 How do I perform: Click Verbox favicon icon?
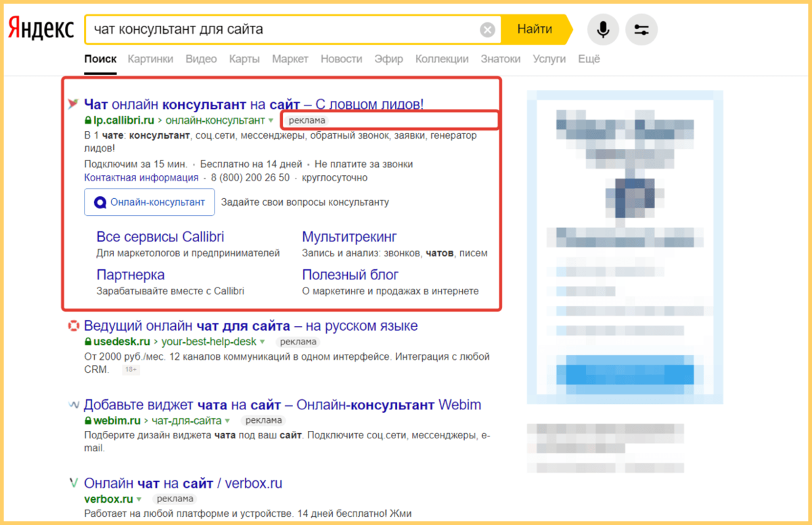(x=74, y=484)
